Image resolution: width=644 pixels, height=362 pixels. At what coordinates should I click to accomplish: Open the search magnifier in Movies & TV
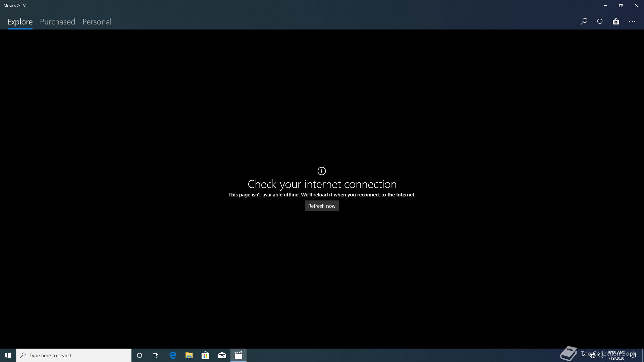(x=584, y=21)
